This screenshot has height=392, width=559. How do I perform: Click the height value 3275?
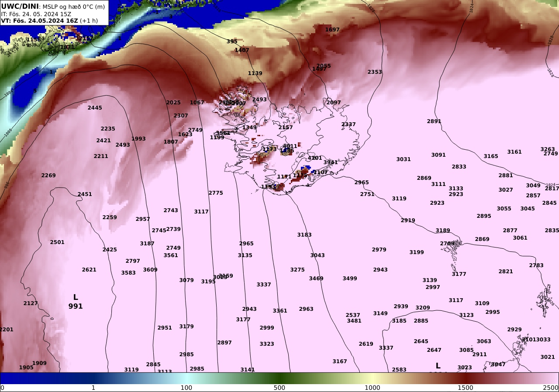[297, 270]
